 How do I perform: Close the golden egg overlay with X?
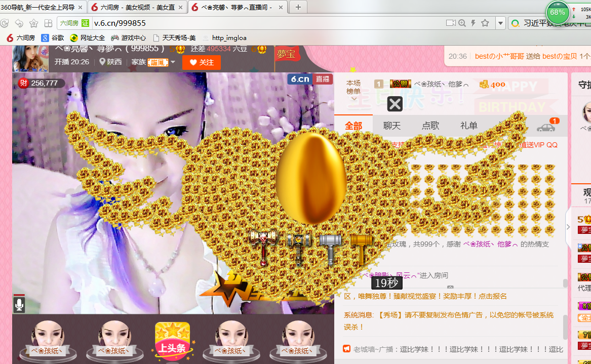[395, 104]
